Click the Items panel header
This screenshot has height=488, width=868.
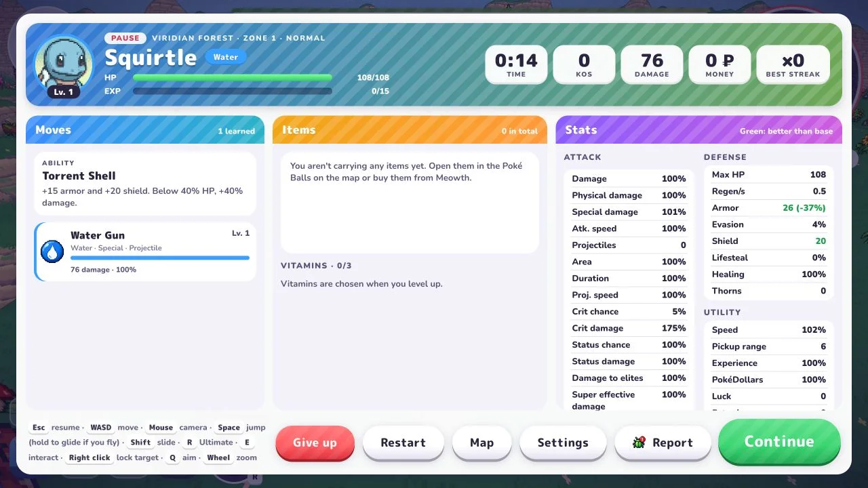(x=410, y=130)
